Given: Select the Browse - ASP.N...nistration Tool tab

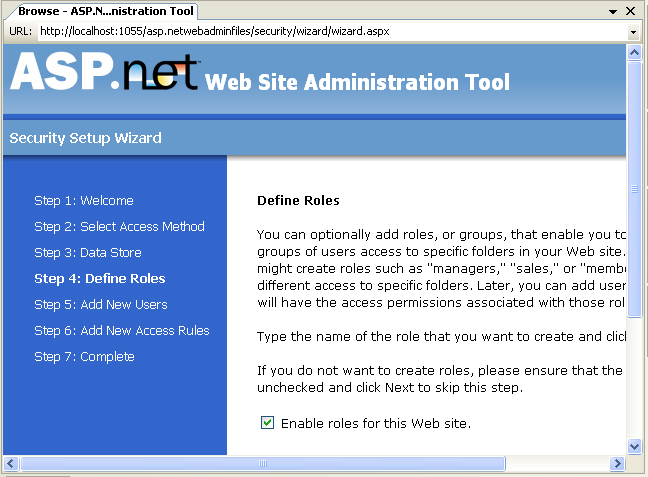Looking at the screenshot, I should click(105, 11).
